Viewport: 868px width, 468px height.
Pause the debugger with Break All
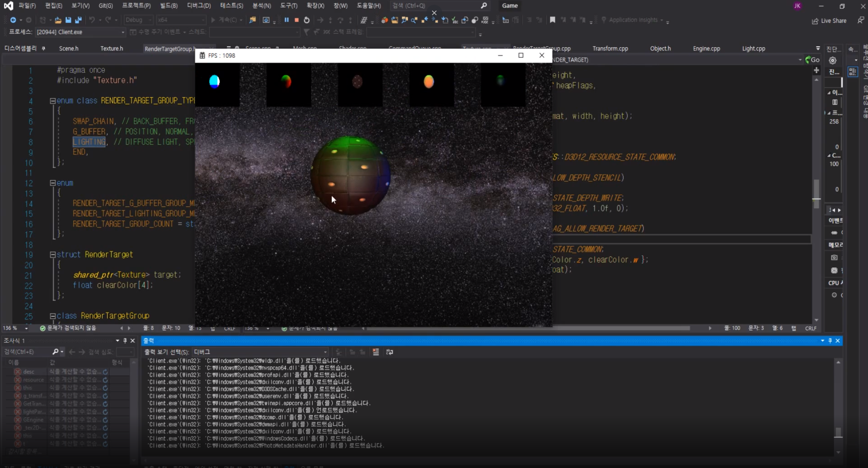click(287, 20)
